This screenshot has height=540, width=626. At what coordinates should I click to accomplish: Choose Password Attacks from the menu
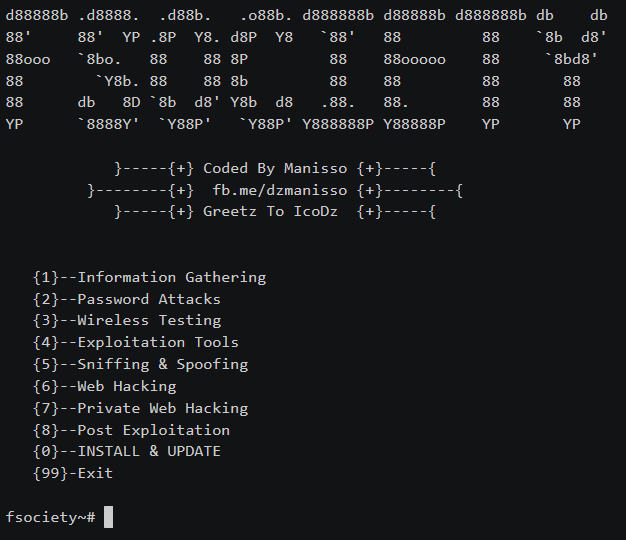149,299
